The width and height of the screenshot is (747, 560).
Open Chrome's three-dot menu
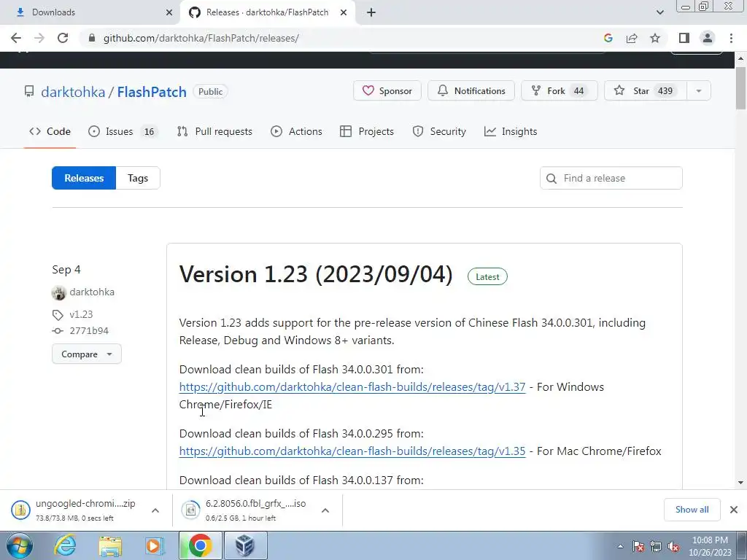[731, 38]
